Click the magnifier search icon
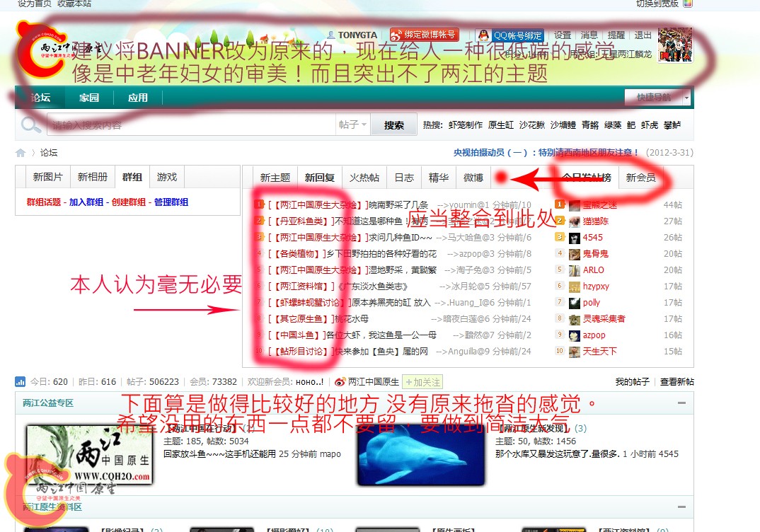 30,124
